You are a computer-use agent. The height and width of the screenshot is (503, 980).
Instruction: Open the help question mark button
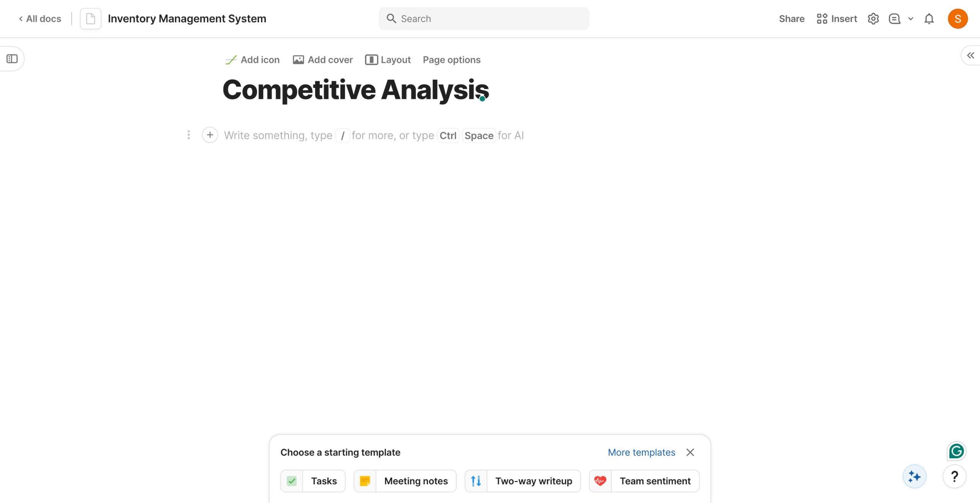[954, 477]
